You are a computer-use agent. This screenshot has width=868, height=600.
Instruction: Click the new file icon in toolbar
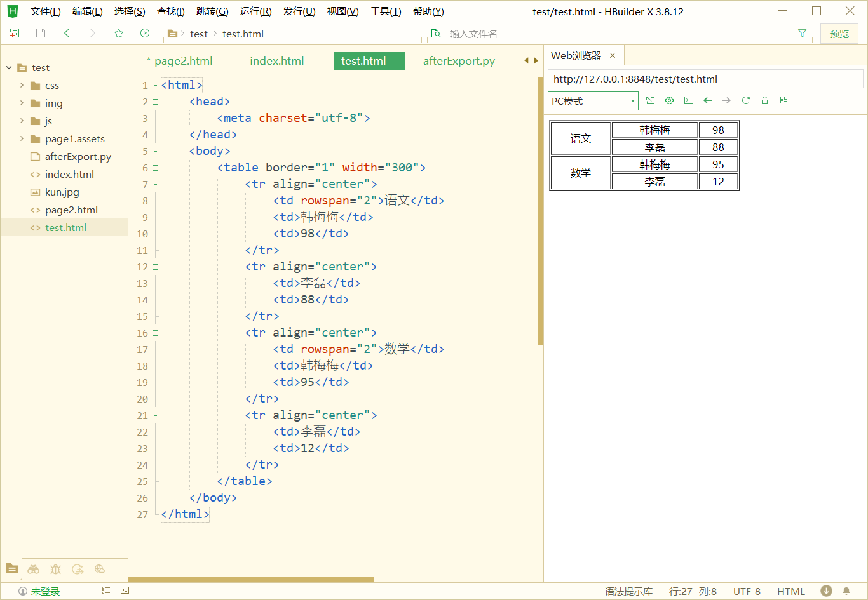pyautogui.click(x=15, y=34)
